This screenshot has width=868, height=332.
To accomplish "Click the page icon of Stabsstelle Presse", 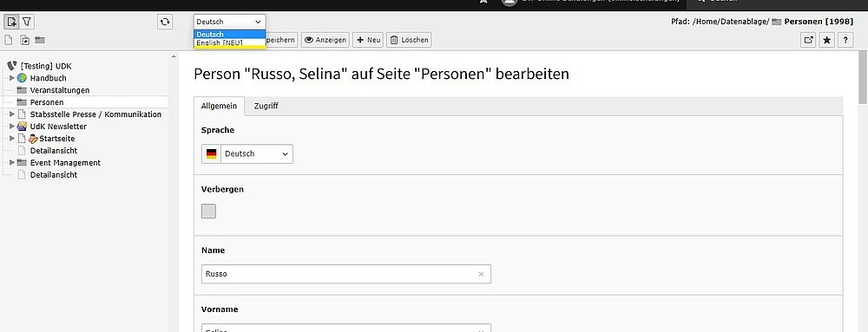I will tap(23, 114).
